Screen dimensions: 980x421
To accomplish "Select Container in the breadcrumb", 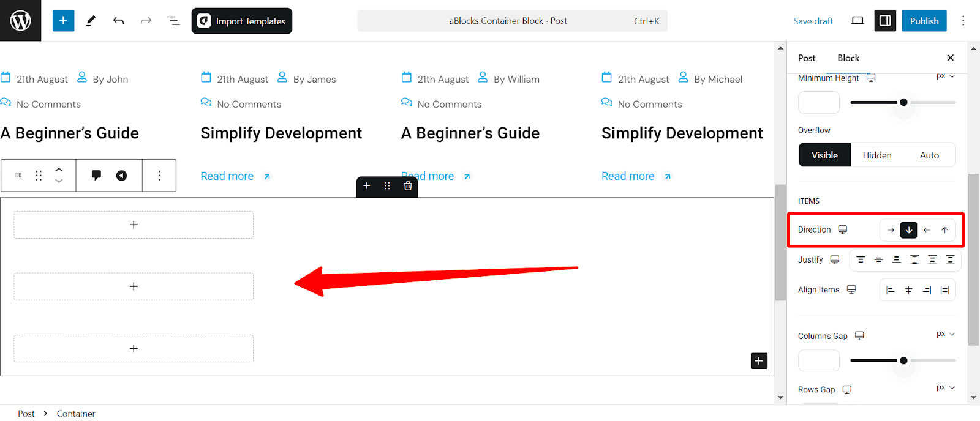I will pyautogui.click(x=76, y=414).
